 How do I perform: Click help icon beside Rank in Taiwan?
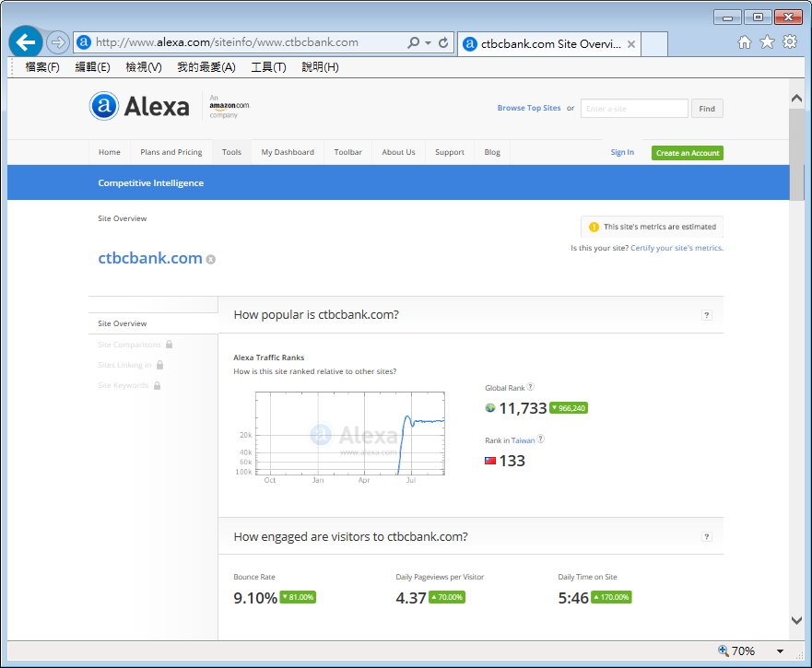coord(541,439)
